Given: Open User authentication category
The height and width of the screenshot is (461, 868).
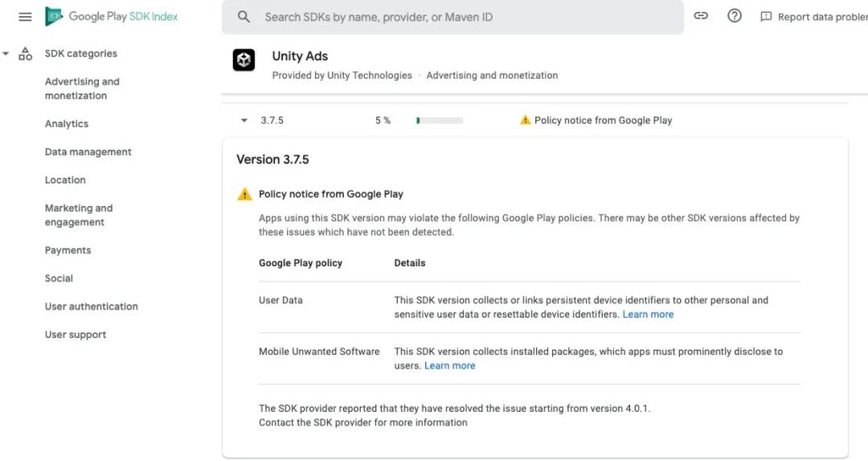Looking at the screenshot, I should click(92, 307).
